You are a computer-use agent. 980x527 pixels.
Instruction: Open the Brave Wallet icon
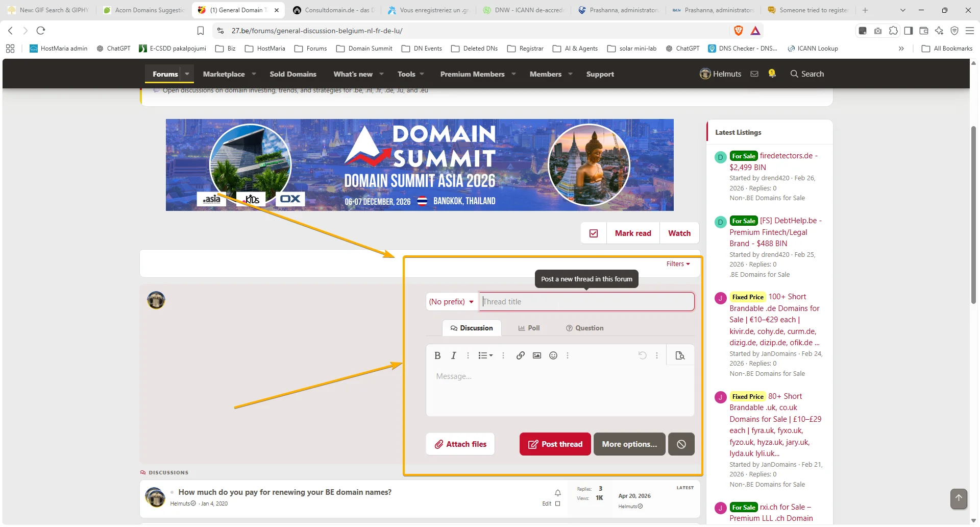(924, 31)
